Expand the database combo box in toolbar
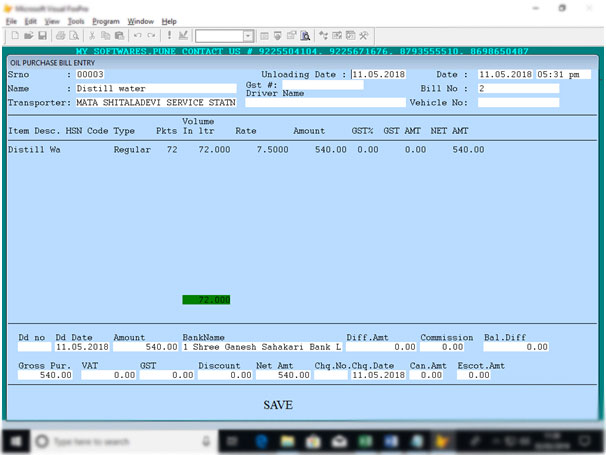This screenshot has width=606, height=455. point(248,36)
